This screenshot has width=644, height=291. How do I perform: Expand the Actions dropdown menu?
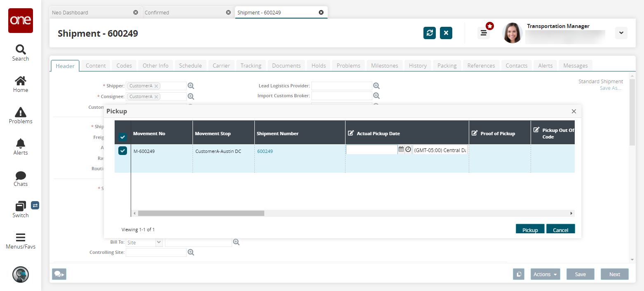[x=545, y=274]
